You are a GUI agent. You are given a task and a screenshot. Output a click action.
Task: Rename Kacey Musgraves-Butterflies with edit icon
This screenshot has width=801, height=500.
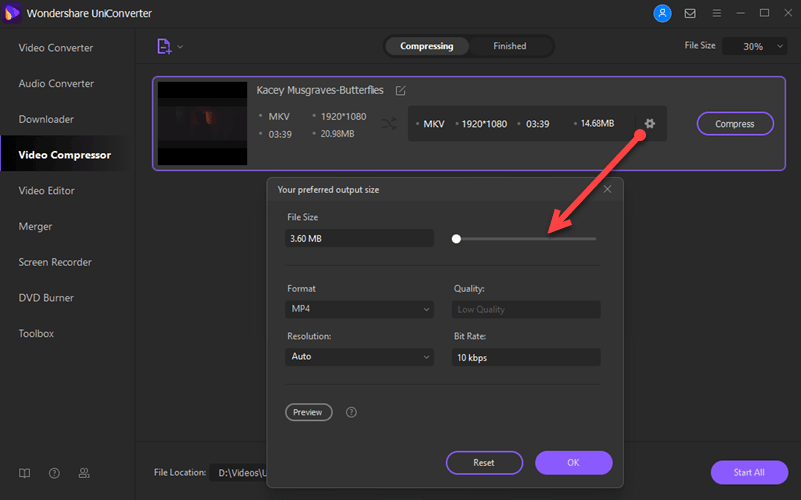click(400, 90)
